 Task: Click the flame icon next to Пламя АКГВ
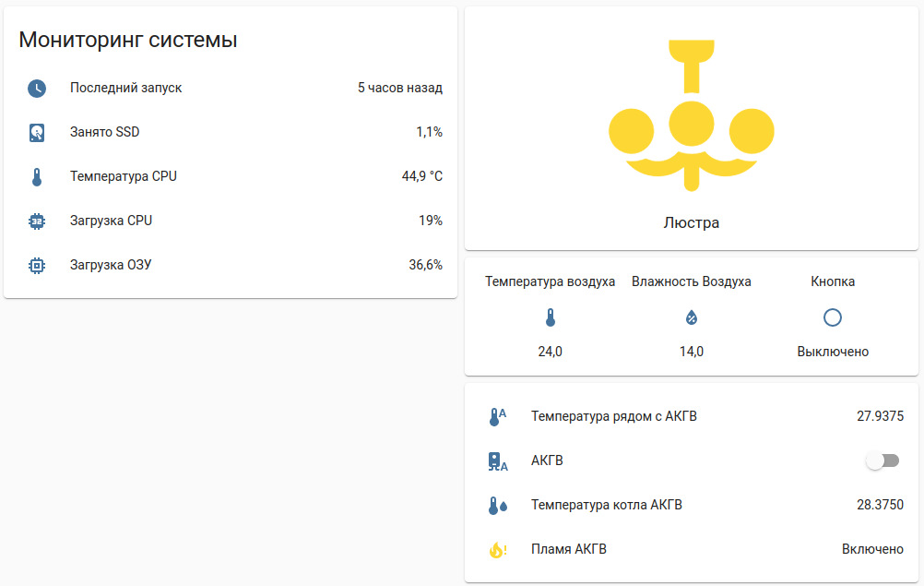coord(496,548)
